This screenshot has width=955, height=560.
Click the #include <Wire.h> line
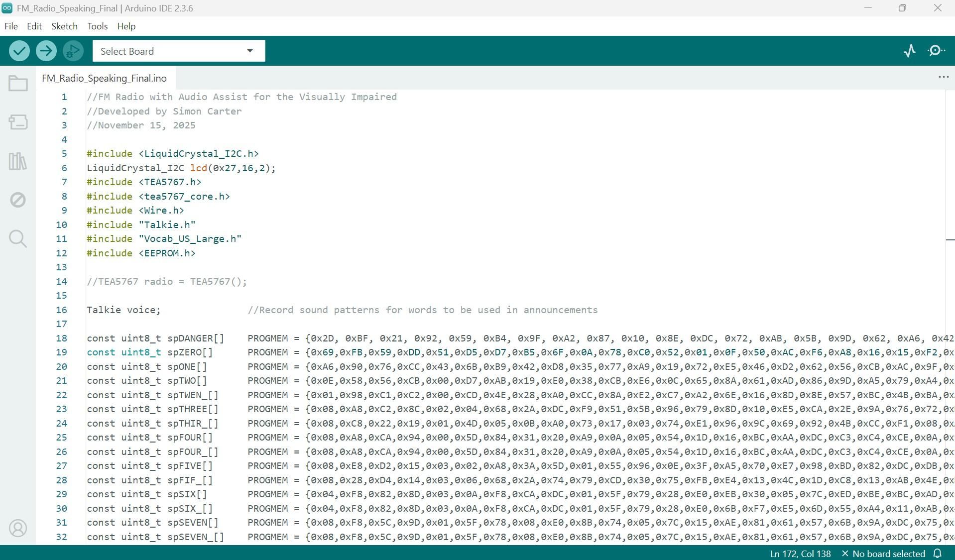[x=135, y=210]
